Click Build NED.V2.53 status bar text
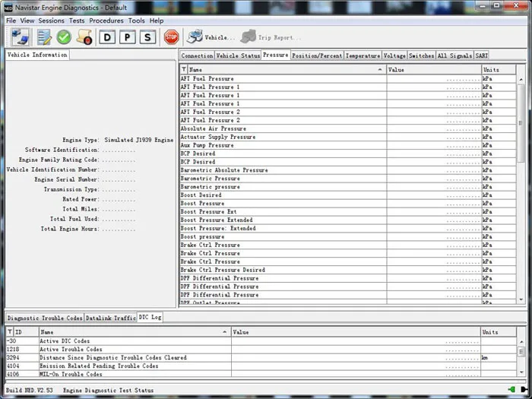Viewport: 532px width, 399px height. [x=29, y=390]
